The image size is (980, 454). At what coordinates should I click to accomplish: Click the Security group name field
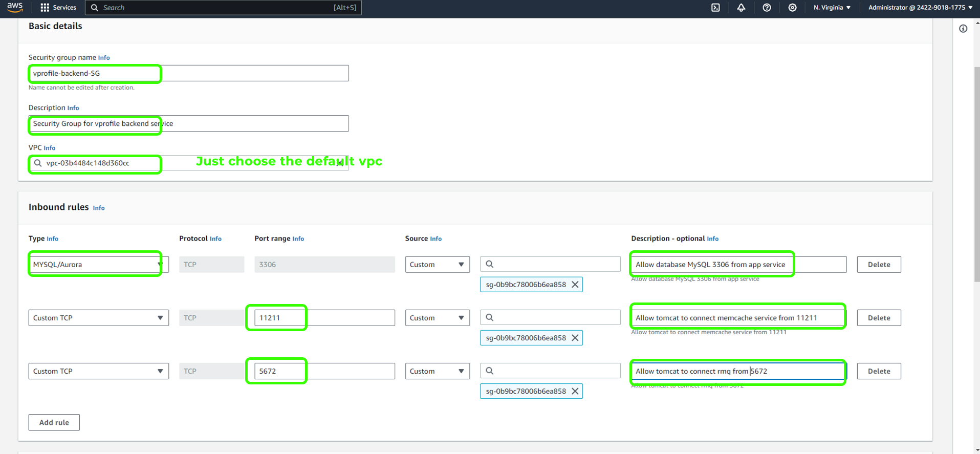click(x=188, y=73)
